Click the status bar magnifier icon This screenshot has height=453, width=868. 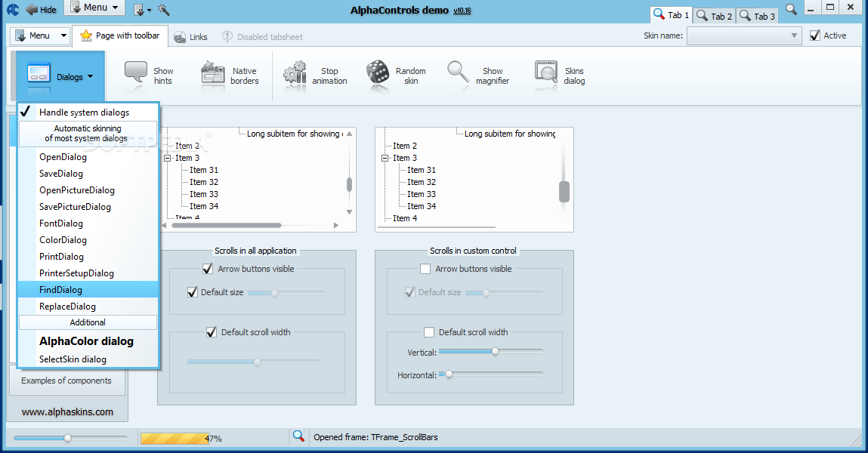(x=298, y=436)
